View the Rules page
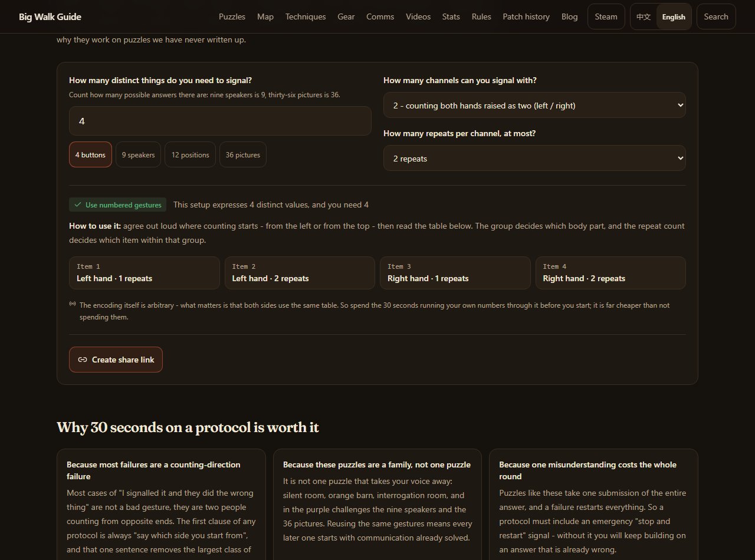The height and width of the screenshot is (560, 755). (481, 17)
